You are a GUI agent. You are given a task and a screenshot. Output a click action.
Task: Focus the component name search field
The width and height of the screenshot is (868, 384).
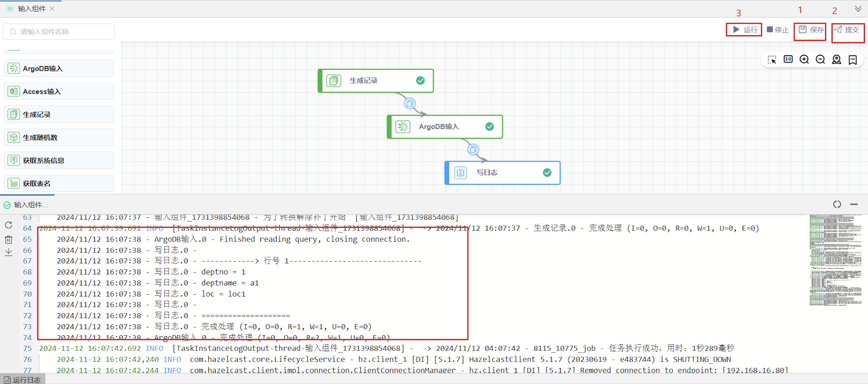[x=59, y=32]
